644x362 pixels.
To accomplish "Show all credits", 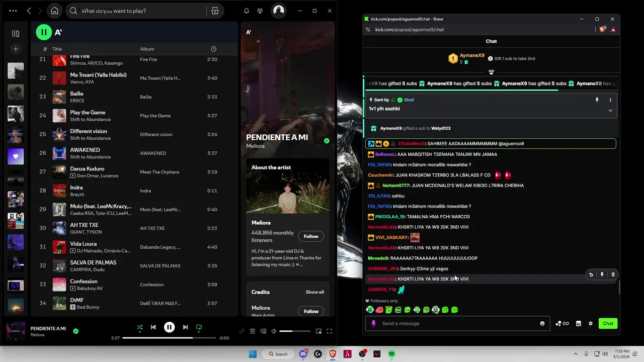I will point(315,292).
